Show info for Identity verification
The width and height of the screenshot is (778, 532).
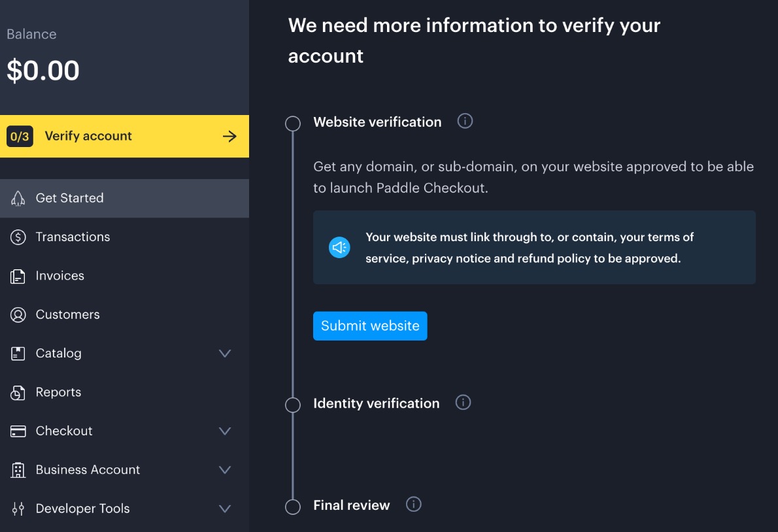(x=463, y=403)
